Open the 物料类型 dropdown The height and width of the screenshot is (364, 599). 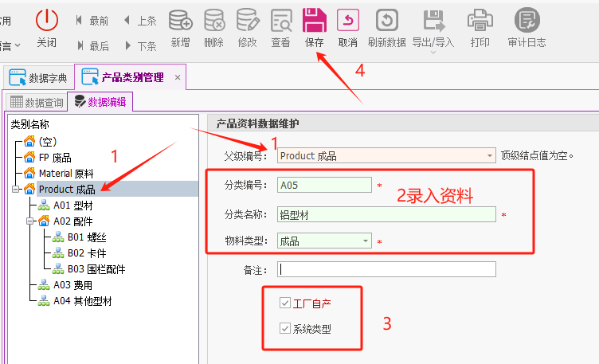click(x=365, y=241)
